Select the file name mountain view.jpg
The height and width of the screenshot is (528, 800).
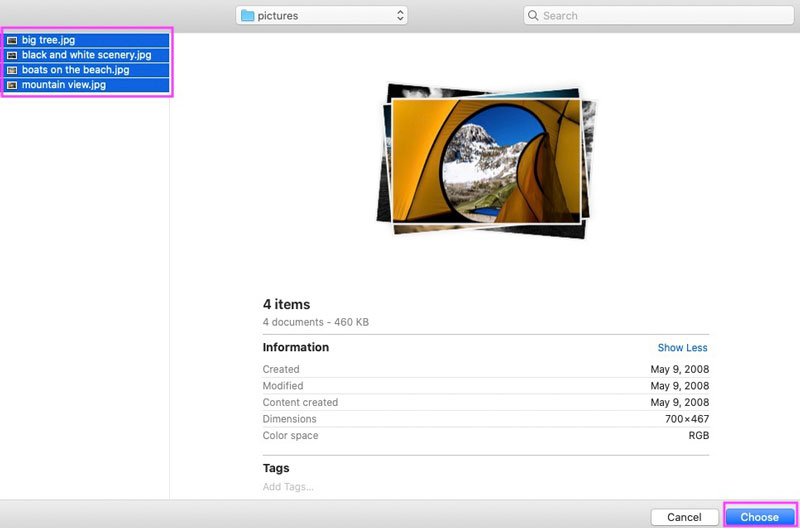pyautogui.click(x=63, y=85)
